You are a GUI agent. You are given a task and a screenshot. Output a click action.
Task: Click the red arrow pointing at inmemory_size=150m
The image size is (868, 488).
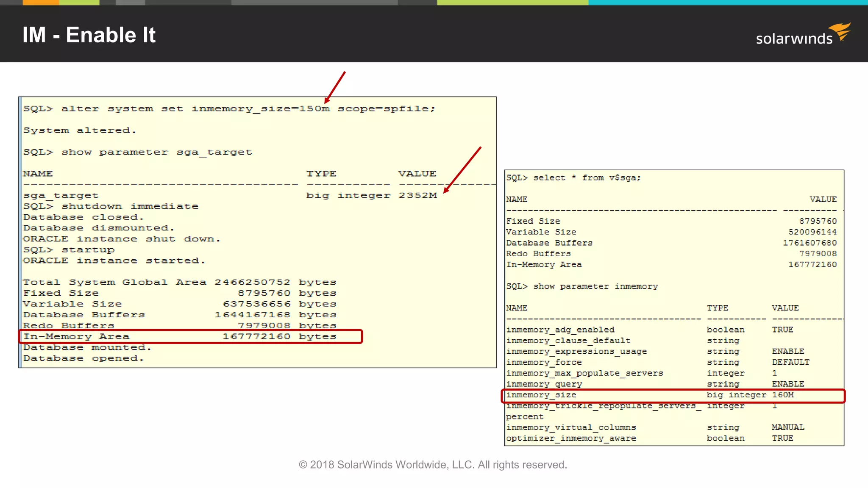click(x=335, y=87)
